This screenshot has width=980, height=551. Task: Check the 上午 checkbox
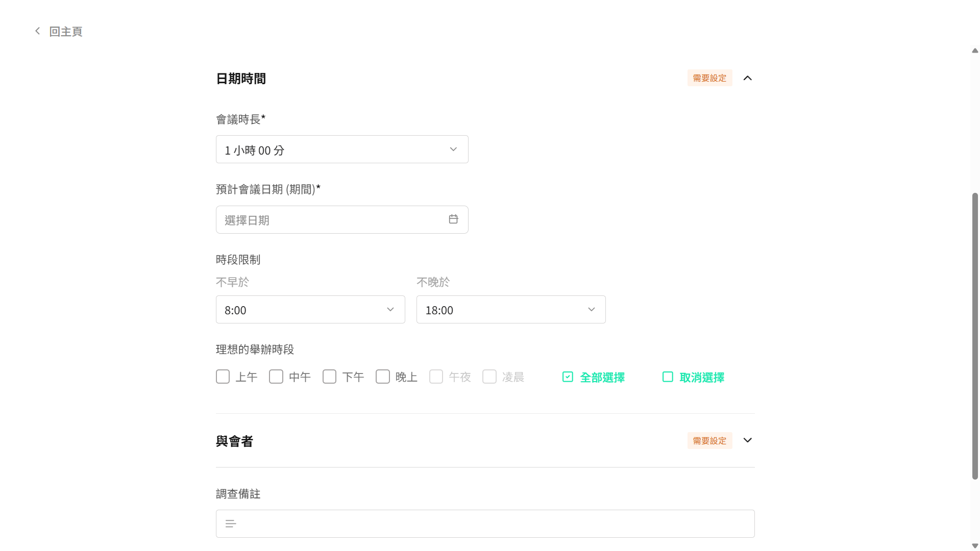pyautogui.click(x=223, y=377)
